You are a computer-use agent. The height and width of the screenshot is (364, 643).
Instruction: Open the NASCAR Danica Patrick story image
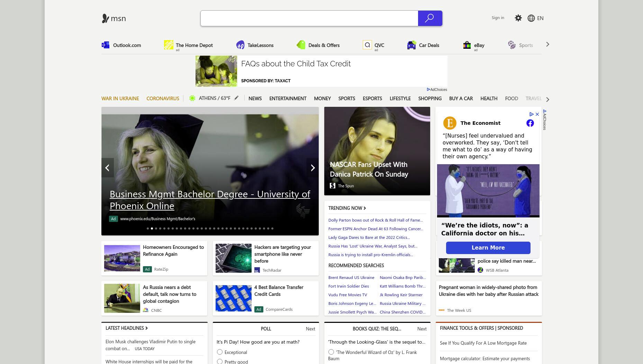377,151
